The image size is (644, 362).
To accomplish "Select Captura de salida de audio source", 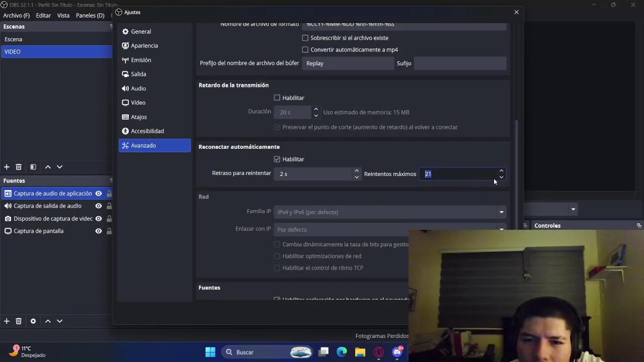I will tap(48, 206).
